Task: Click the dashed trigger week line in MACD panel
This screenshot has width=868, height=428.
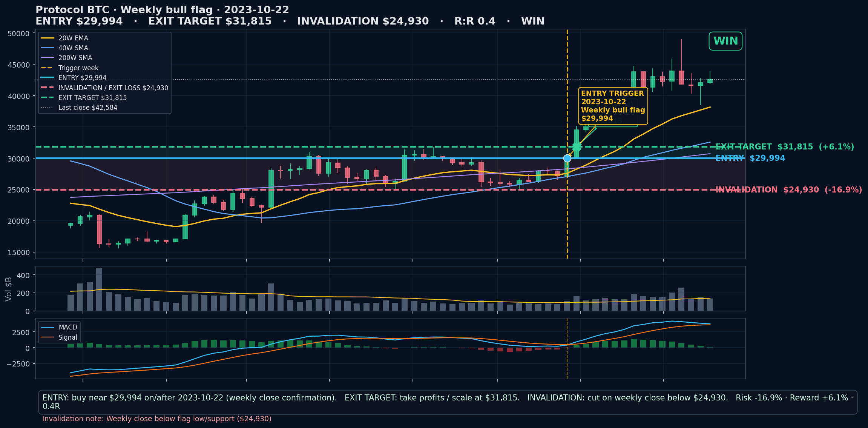Action: point(567,348)
